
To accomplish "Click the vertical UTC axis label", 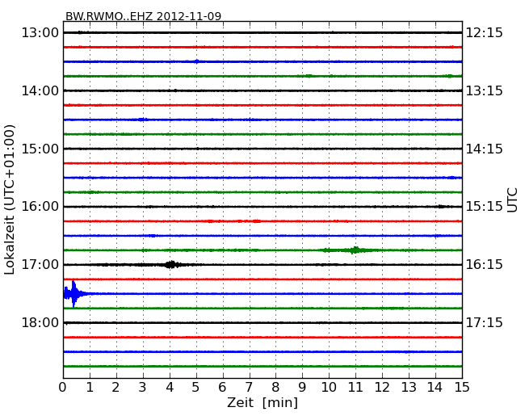I will (512, 200).
